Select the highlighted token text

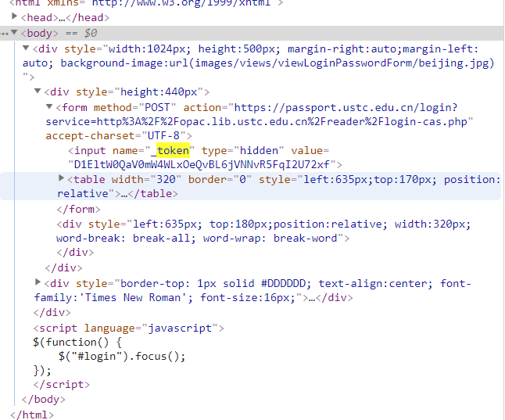point(174,150)
